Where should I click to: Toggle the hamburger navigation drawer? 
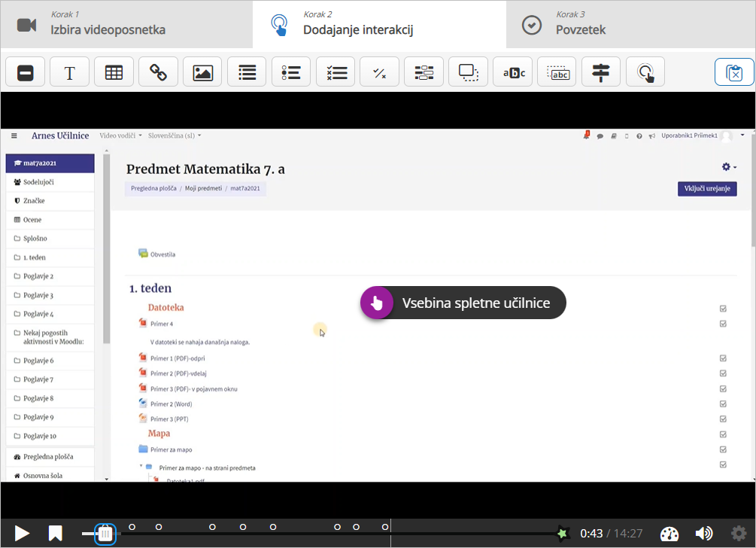[x=14, y=136]
